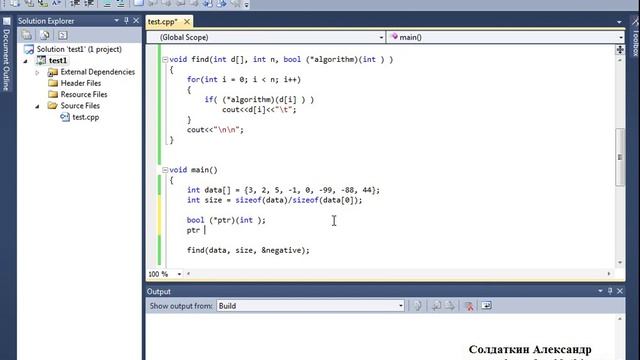The height and width of the screenshot is (360, 640).
Task: Select the Source Files folder
Action: (x=80, y=106)
